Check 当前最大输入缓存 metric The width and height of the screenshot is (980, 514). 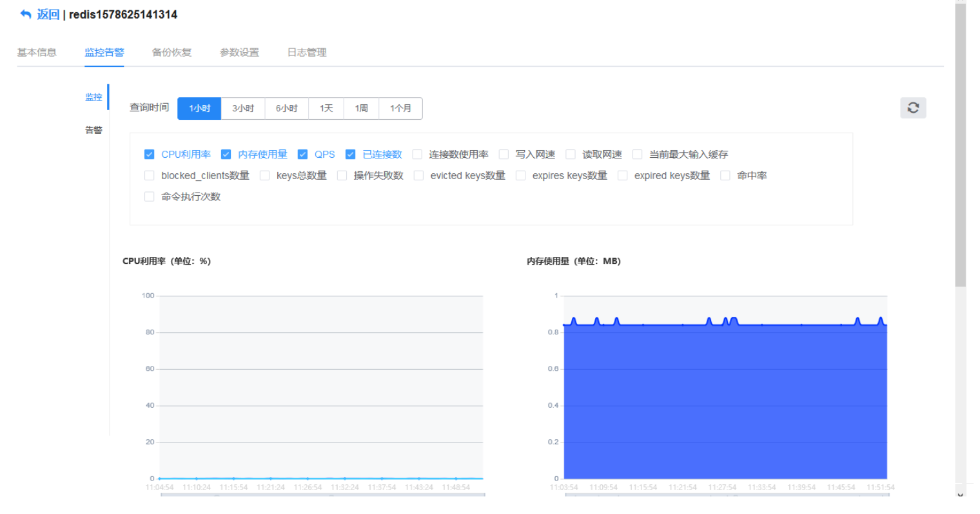tap(637, 155)
